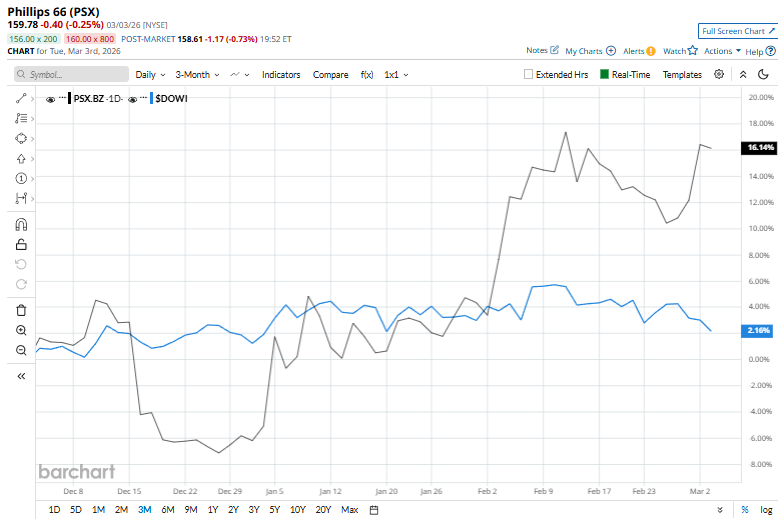Screen dimensions: 778x522
Task: Toggle percent scale button
Action: [745, 510]
